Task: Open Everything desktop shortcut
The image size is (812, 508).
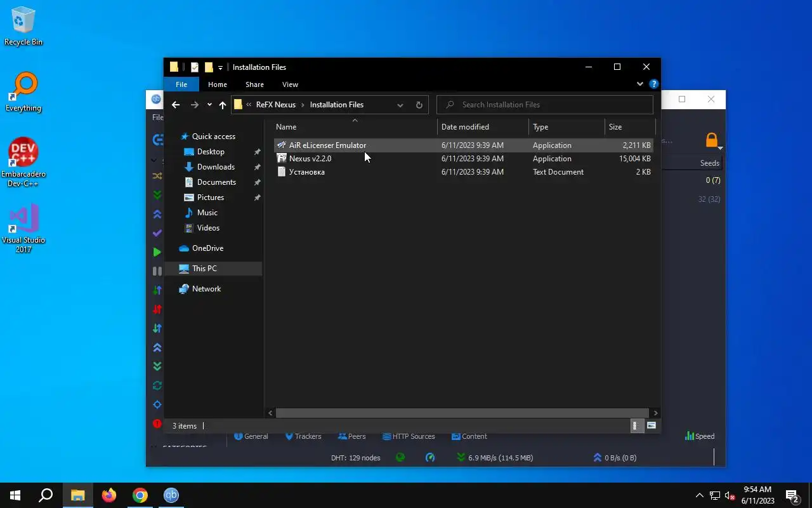Action: [23, 93]
